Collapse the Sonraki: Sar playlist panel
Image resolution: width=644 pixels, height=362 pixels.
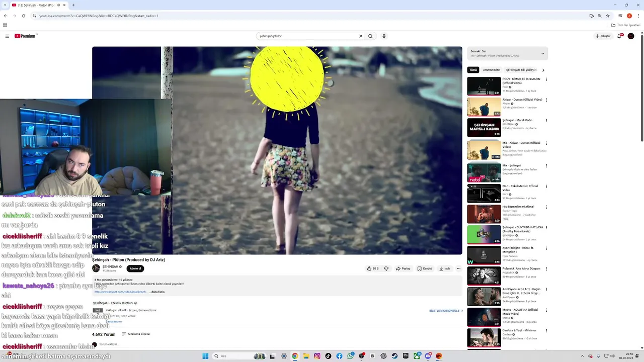click(542, 53)
